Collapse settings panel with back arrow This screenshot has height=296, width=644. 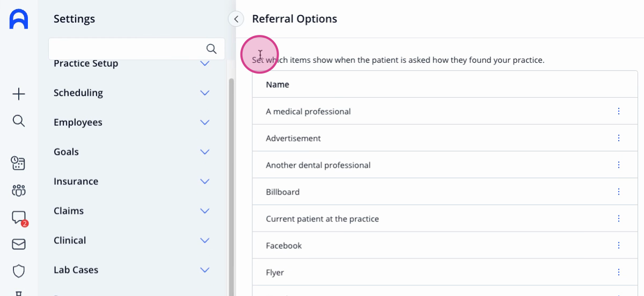(236, 19)
